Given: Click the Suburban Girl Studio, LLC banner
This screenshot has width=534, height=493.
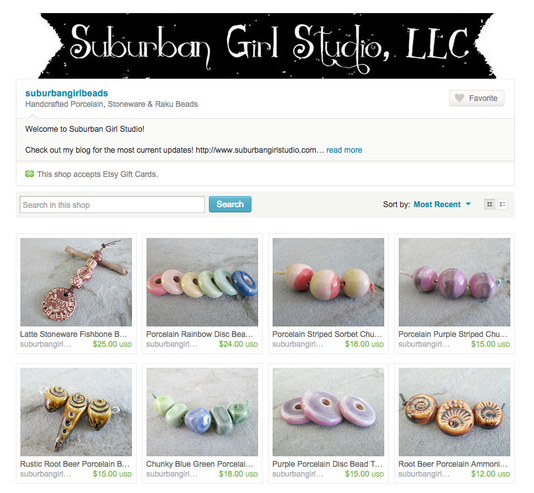Looking at the screenshot, I should (267, 46).
